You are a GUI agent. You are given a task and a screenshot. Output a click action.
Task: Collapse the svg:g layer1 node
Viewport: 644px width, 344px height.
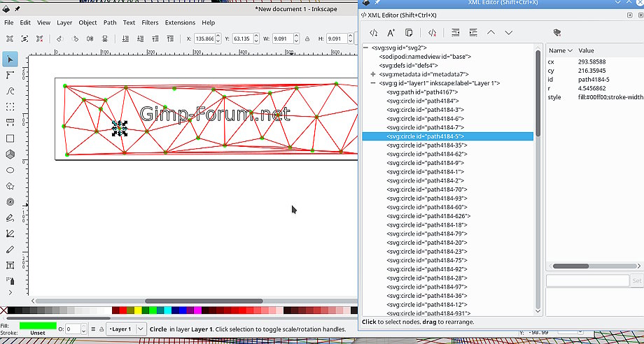373,83
